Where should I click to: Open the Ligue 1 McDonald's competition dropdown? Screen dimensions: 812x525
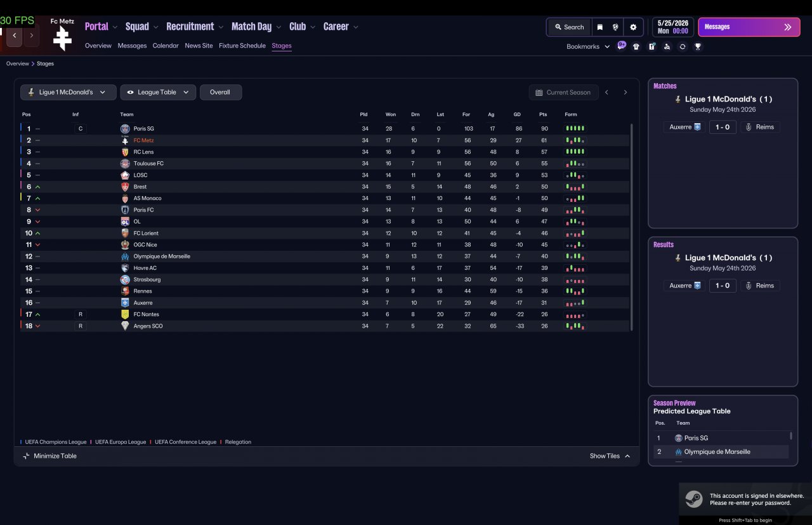[x=69, y=92]
